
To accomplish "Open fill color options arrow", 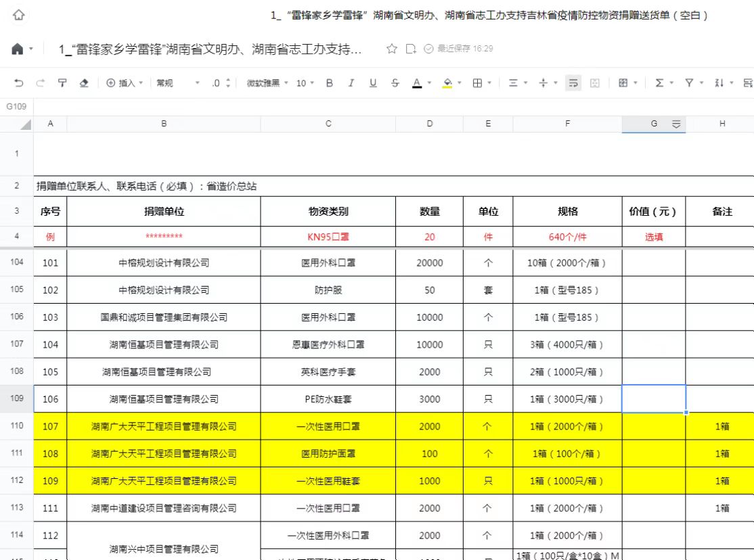I will coord(460,83).
